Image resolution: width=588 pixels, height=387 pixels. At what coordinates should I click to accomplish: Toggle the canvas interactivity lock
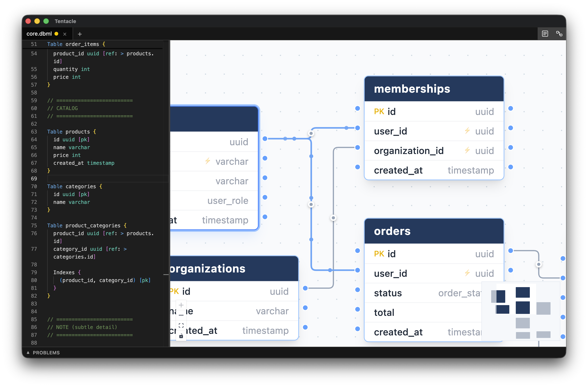pyautogui.click(x=181, y=336)
